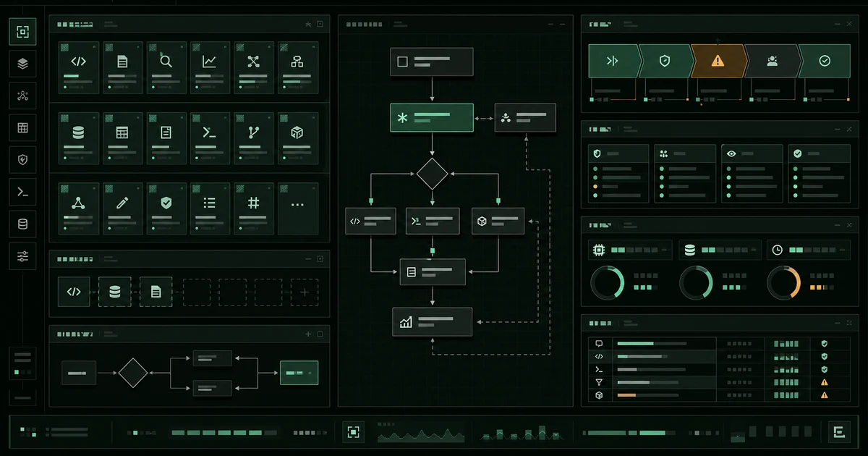Click the orange donut gauge under the clock
This screenshot has width=868, height=456.
[784, 282]
